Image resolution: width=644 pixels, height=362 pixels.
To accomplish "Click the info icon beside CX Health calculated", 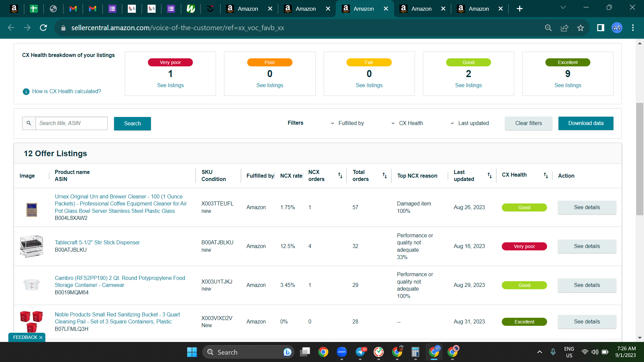I will [x=26, y=92].
